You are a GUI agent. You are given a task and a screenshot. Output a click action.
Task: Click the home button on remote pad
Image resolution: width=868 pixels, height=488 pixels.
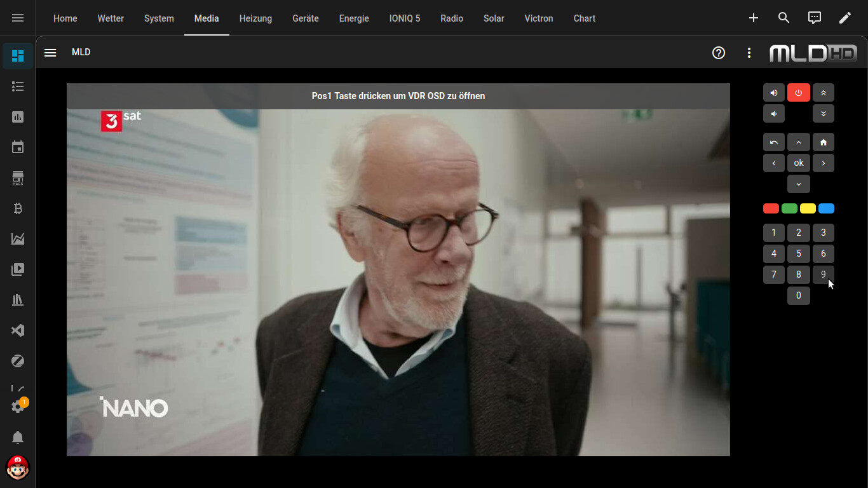point(823,142)
